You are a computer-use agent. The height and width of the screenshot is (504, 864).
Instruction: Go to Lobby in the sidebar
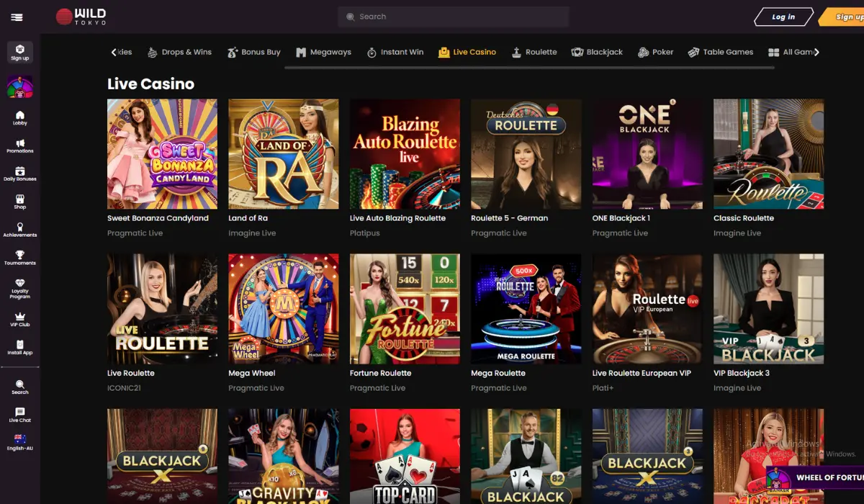pos(20,118)
